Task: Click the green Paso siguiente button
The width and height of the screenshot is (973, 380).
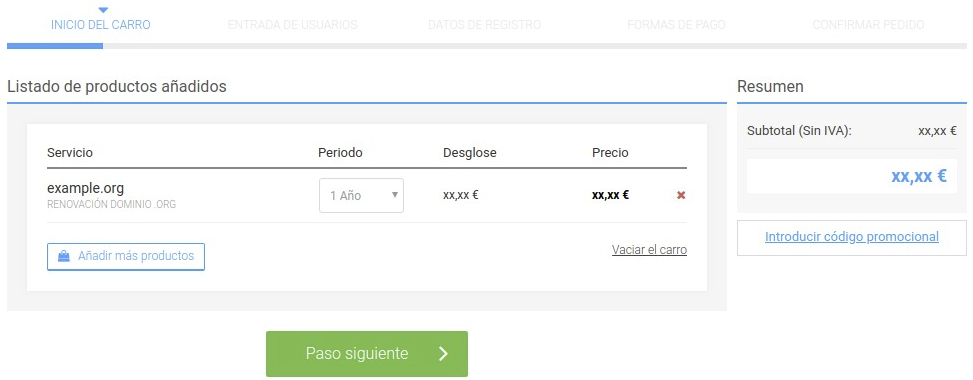Action: (x=367, y=354)
